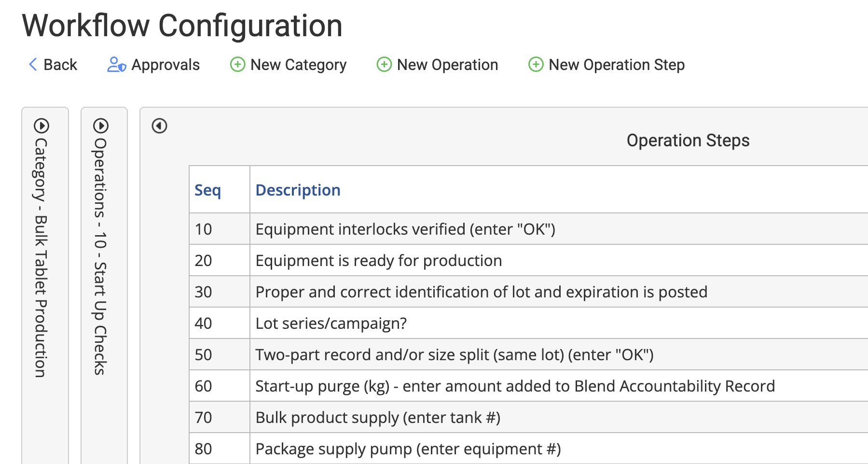Click the New Operation Step plus icon
This screenshot has height=464, width=868.
click(x=536, y=64)
